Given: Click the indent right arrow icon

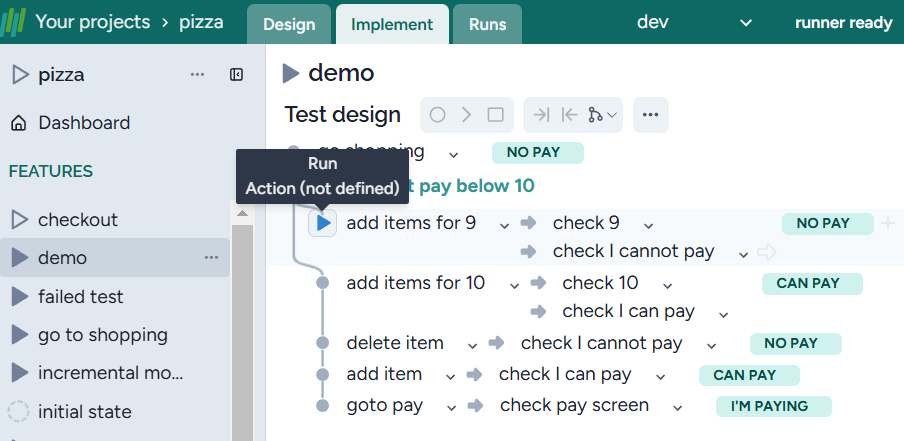Looking at the screenshot, I should click(541, 115).
